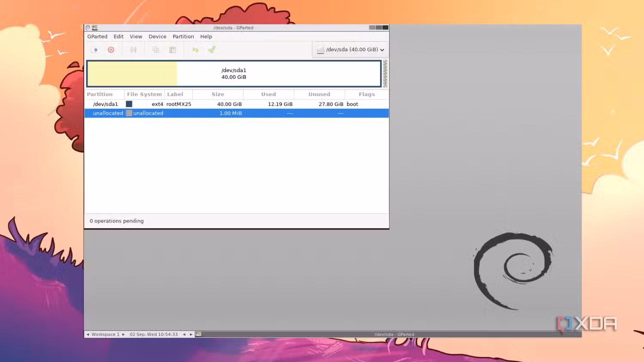Image resolution: width=644 pixels, height=362 pixels.
Task: Click the next workspace arrow right of Workspace 1
Action: coord(123,335)
